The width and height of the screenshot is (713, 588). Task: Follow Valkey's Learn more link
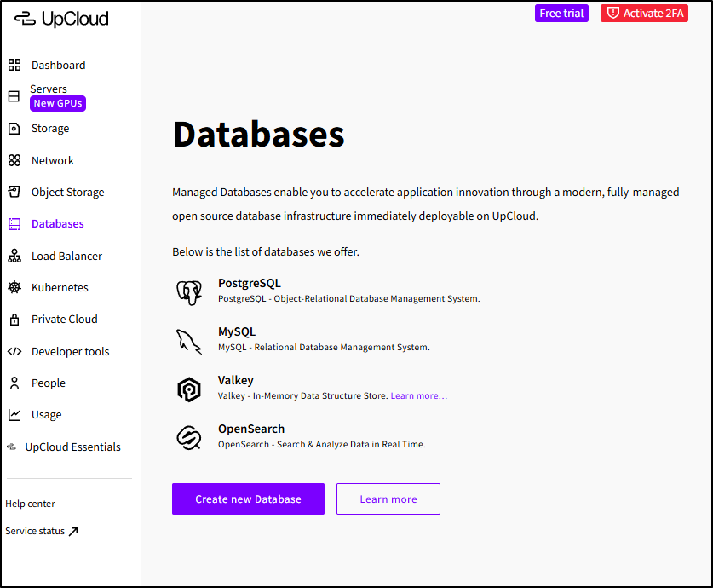coord(418,396)
